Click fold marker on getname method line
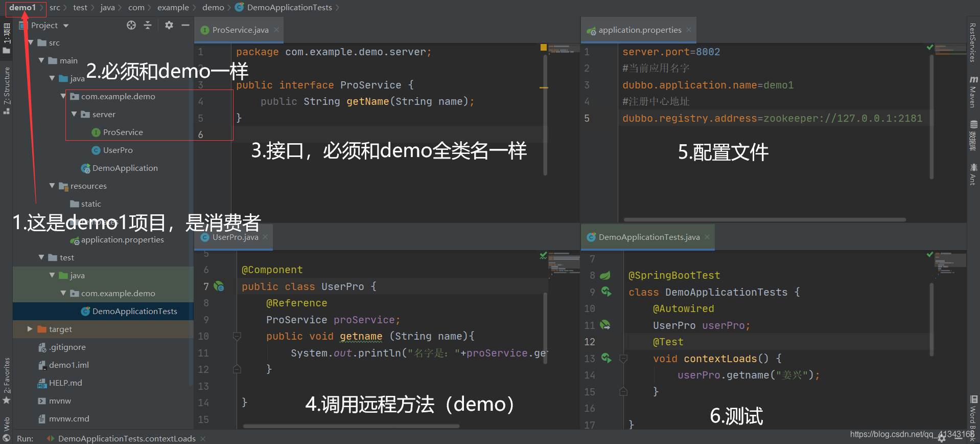This screenshot has width=980, height=444. pos(237,336)
